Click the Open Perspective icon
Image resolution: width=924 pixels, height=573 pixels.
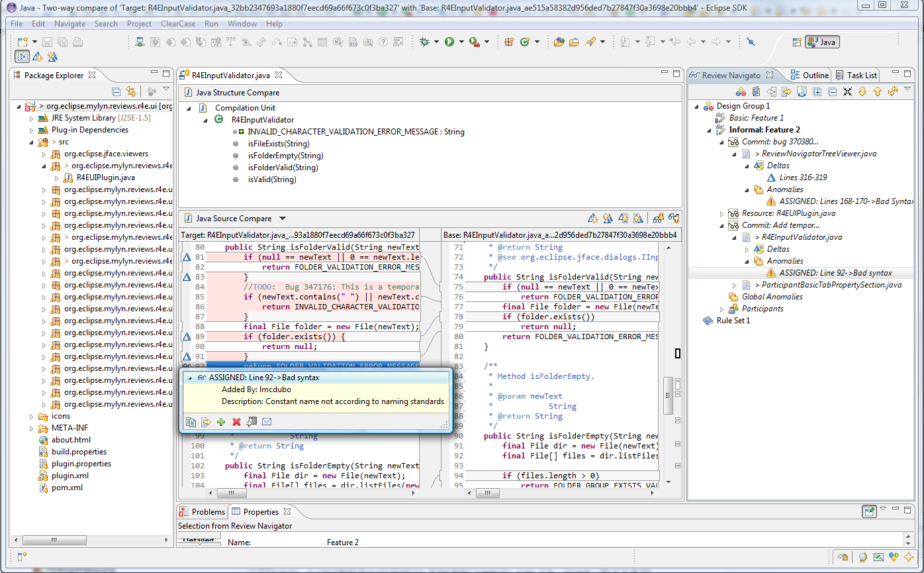tap(797, 42)
